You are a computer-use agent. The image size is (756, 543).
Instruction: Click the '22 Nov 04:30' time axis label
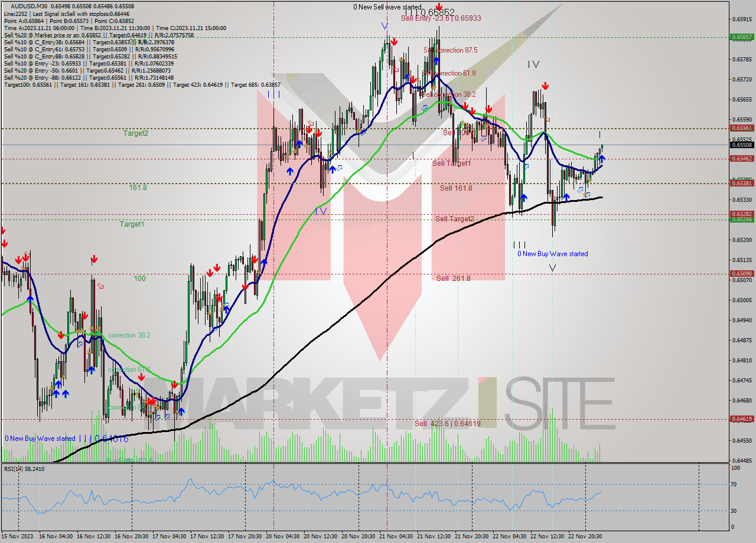(x=509, y=537)
